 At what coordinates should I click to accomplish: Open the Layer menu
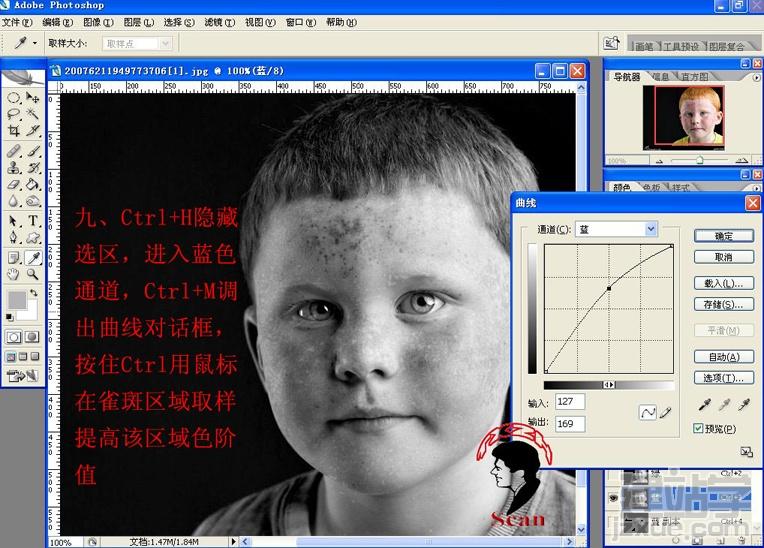point(138,22)
